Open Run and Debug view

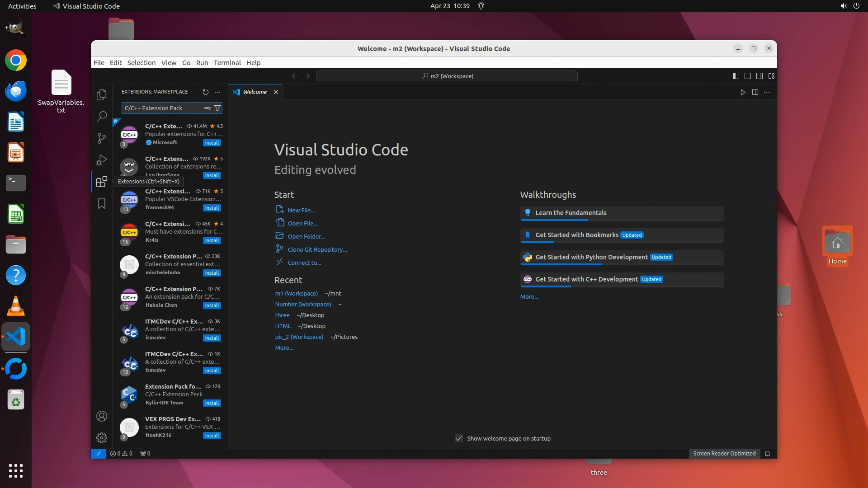coord(102,160)
